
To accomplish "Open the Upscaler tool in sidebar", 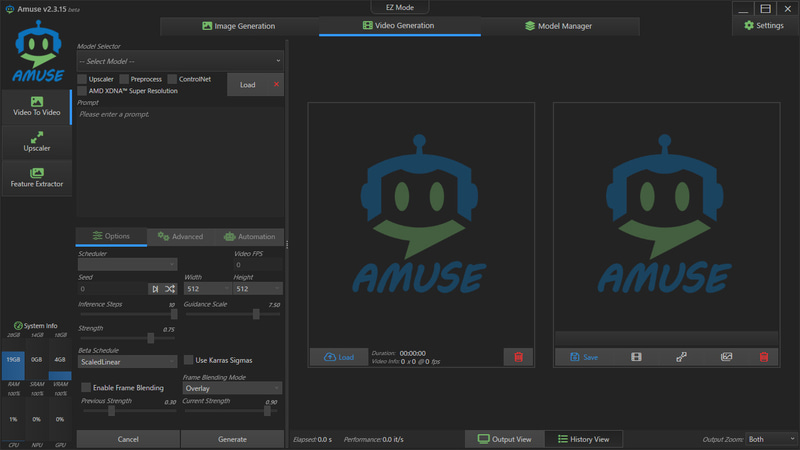I will [x=37, y=142].
